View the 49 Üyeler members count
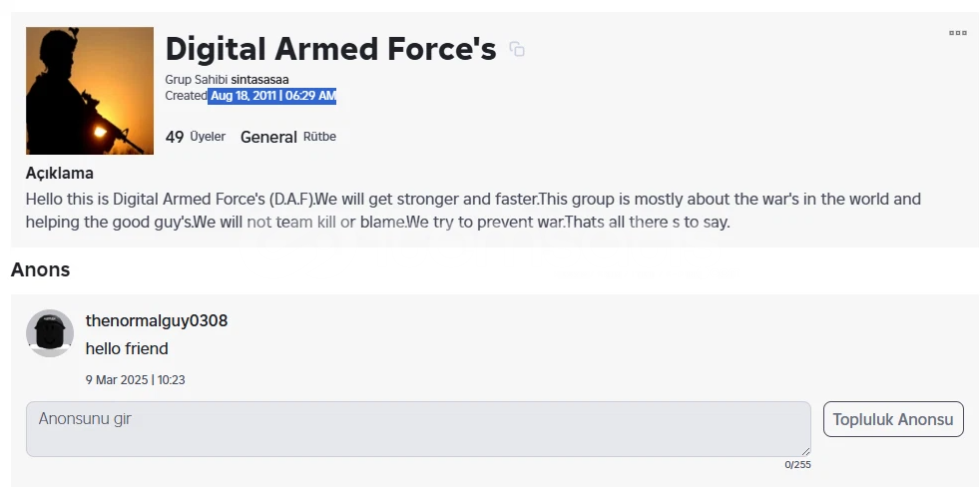This screenshot has width=980, height=487. tap(195, 137)
